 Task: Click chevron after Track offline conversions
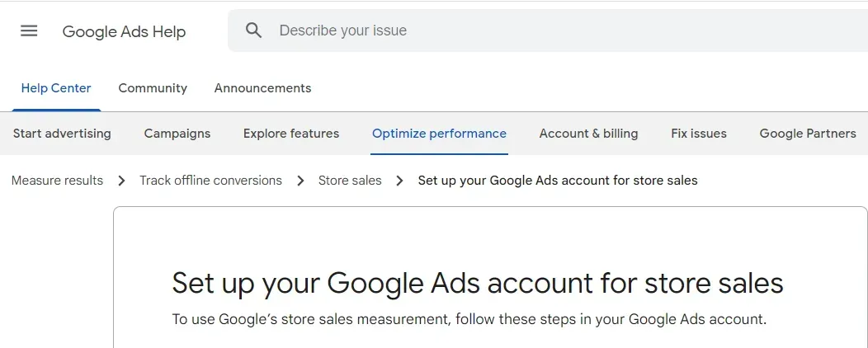(x=300, y=181)
